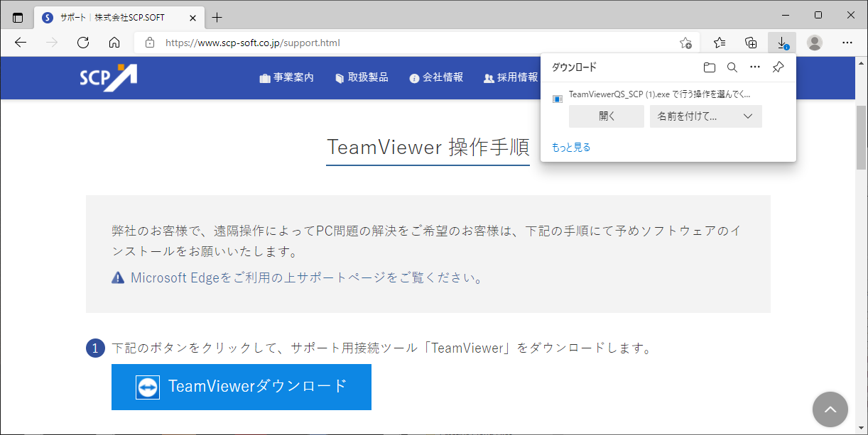Image resolution: width=868 pixels, height=435 pixels.
Task: Click the TeamViewer 操作手順 heading
Action: tap(428, 148)
